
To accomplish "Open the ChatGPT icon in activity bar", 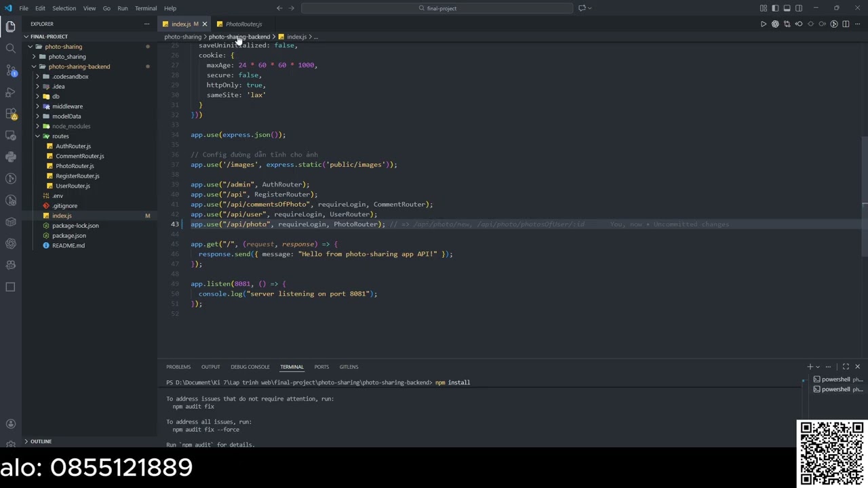I will (10, 243).
